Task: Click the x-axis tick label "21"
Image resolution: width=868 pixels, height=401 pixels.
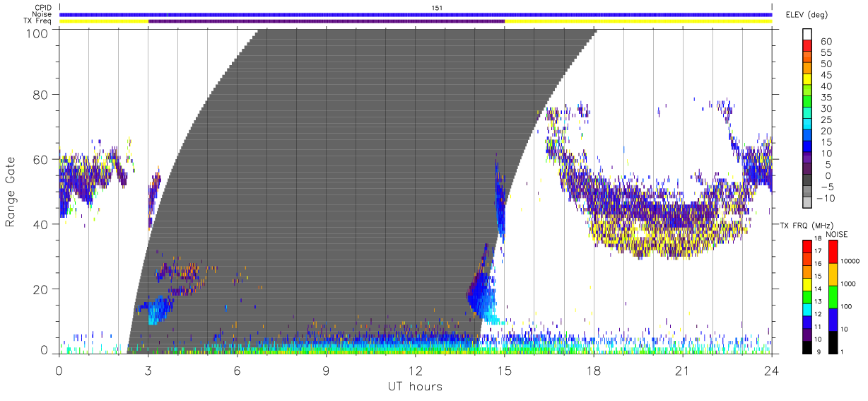Action: click(682, 371)
